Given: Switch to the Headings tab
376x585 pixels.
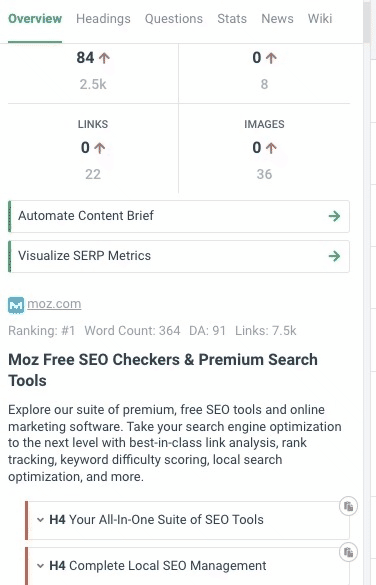Looking at the screenshot, I should 103,19.
